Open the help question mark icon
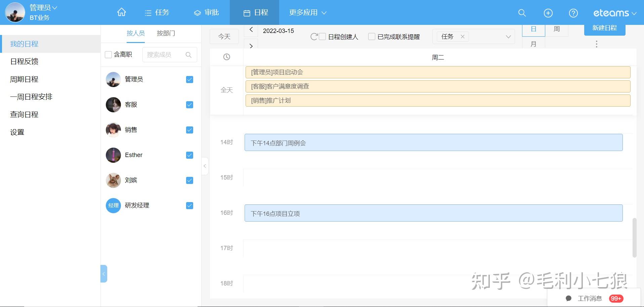This screenshot has height=307, width=644. (573, 13)
